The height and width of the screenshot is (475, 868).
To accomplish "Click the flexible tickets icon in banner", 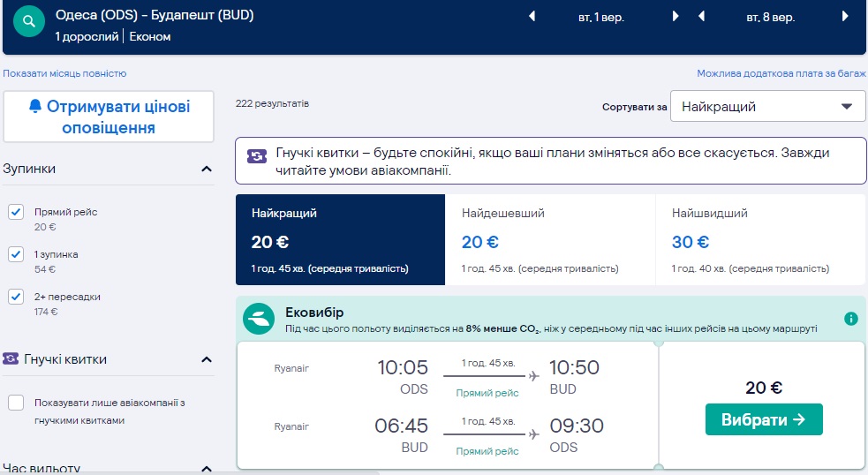I will tap(256, 155).
